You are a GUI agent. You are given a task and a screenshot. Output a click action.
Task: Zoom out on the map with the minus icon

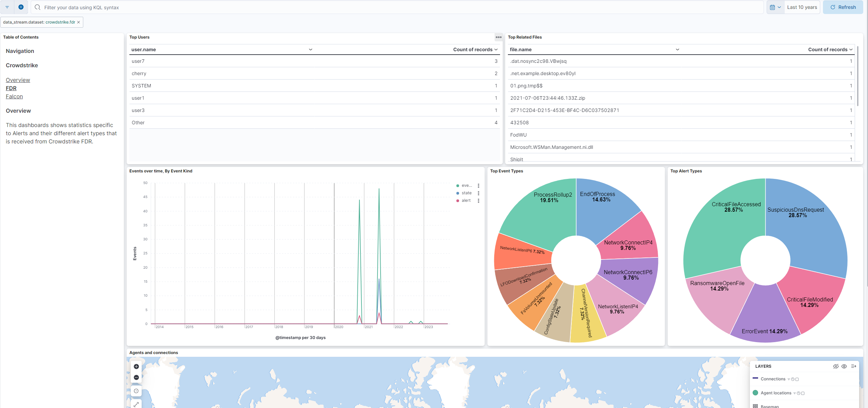click(136, 377)
